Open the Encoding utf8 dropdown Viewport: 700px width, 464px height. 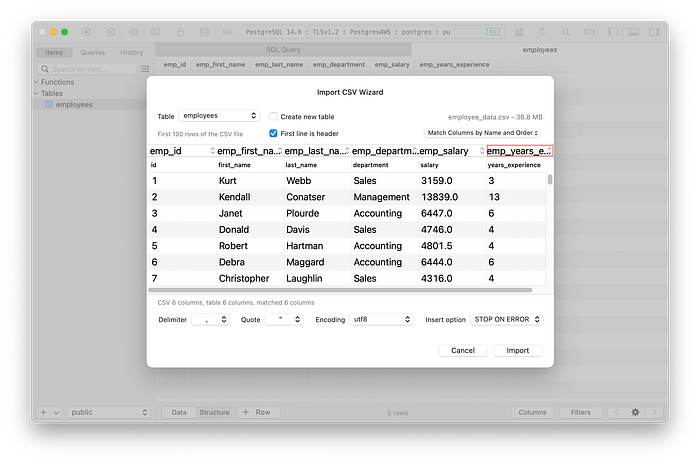pos(381,319)
